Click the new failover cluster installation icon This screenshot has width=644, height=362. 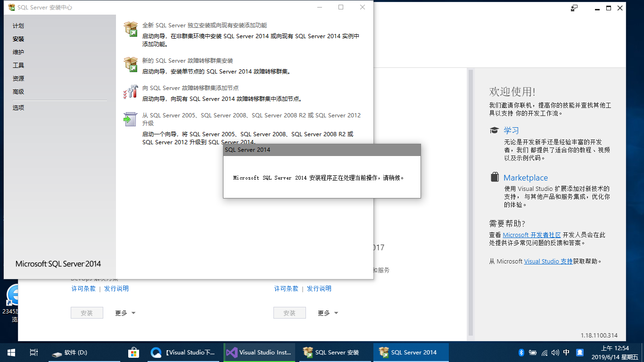pos(131,64)
